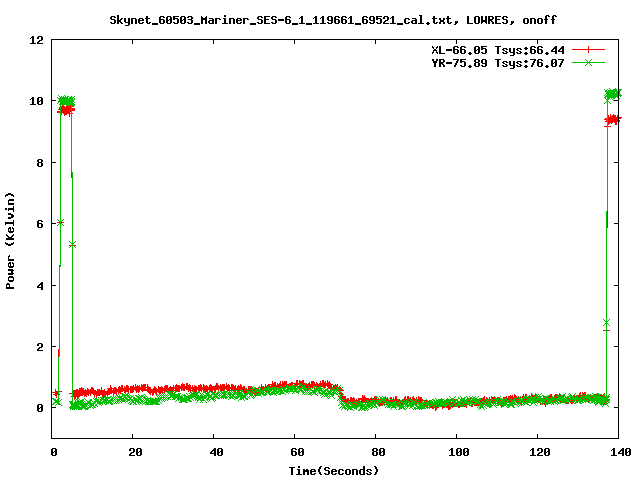Click the x-axis tick label 100
Image resolution: width=640 pixels, height=480 pixels.
[459, 452]
